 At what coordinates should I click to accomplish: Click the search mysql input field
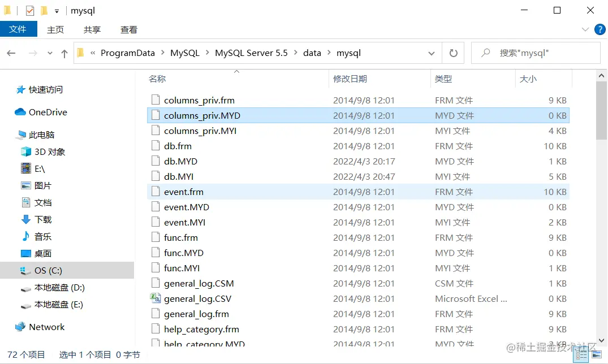(536, 53)
